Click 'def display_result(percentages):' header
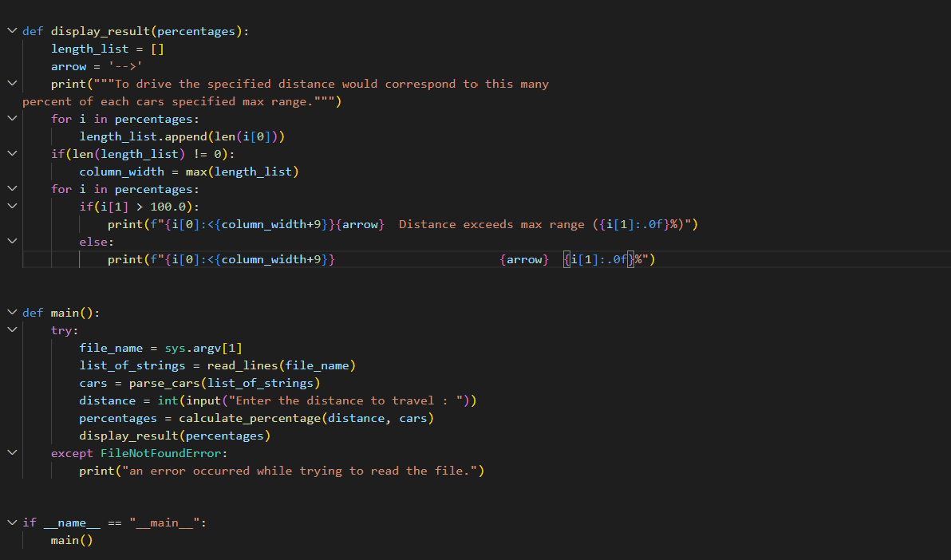This screenshot has width=951, height=560. 136,31
